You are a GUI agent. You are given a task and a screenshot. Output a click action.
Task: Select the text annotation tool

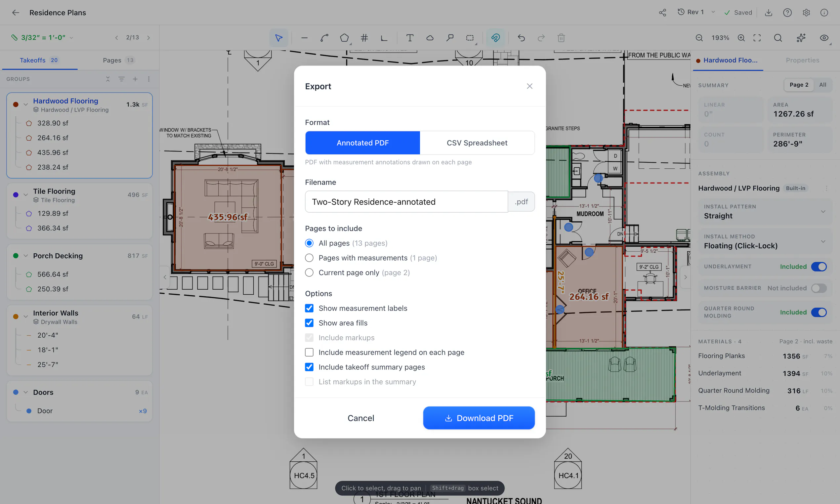[x=410, y=38]
